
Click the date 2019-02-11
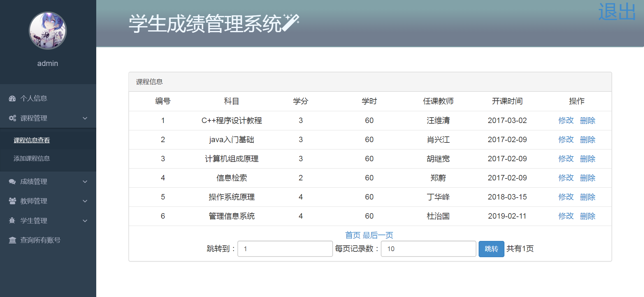[x=507, y=216]
